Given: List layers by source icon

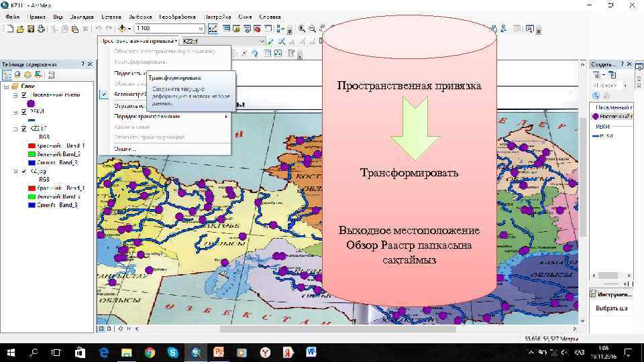Looking at the screenshot, I should tap(17, 74).
